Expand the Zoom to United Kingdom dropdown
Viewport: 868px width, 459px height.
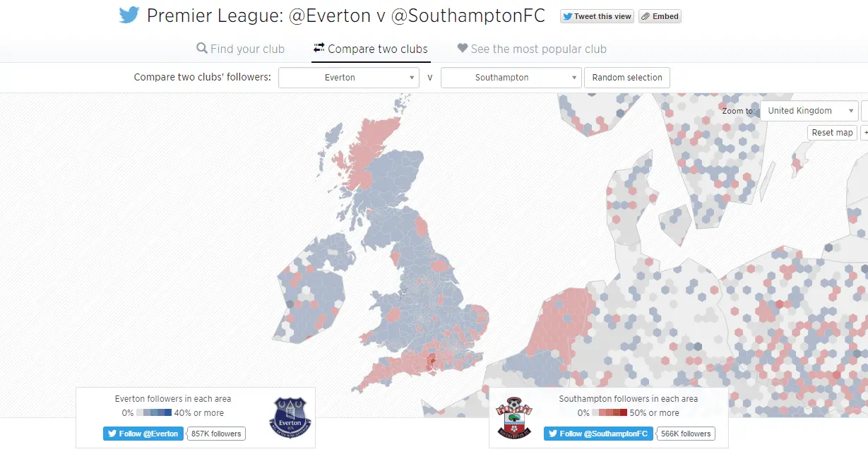click(x=809, y=111)
